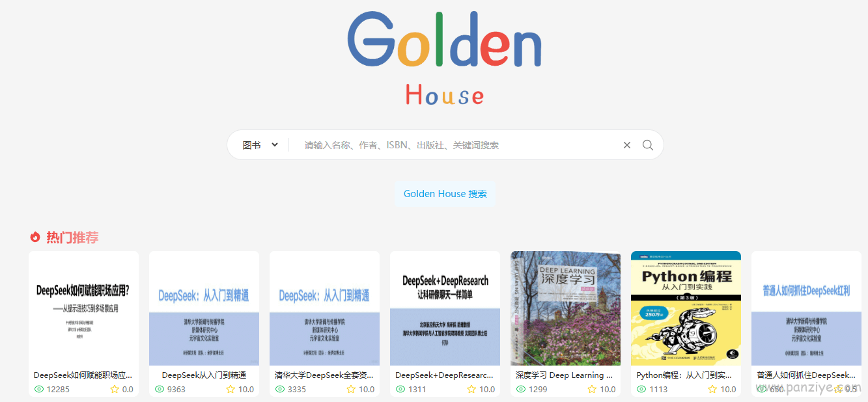Open the title link DeepSeek+DeepResearc
Viewport: 868px width, 402px height.
tap(445, 375)
